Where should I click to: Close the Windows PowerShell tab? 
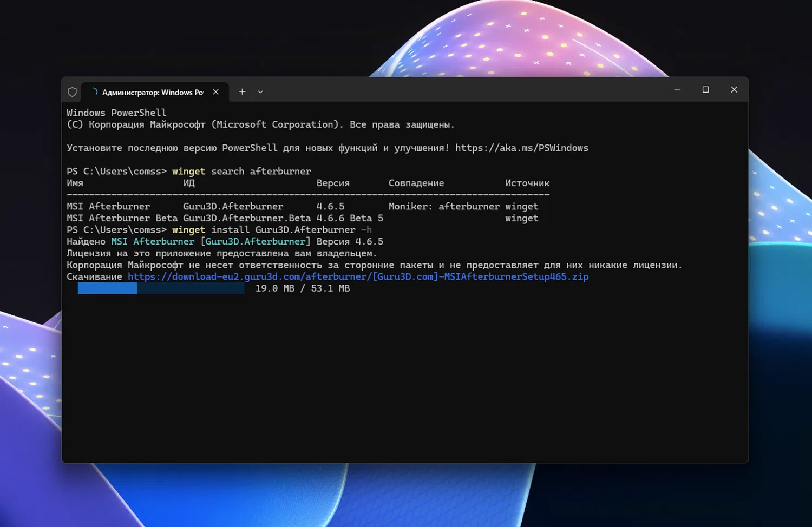pos(216,92)
